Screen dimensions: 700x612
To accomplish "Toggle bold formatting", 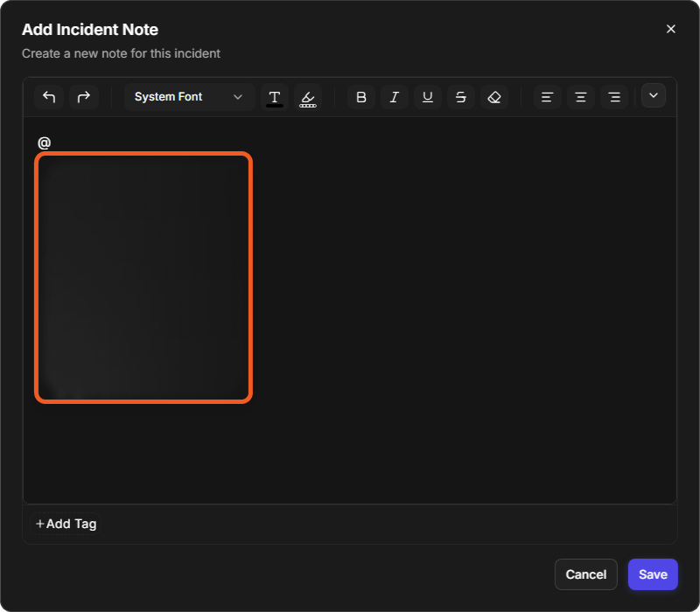I will pos(361,97).
